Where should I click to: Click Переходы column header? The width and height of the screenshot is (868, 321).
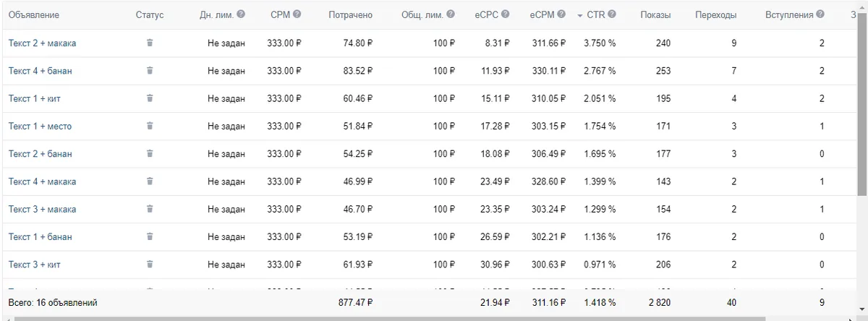point(715,15)
